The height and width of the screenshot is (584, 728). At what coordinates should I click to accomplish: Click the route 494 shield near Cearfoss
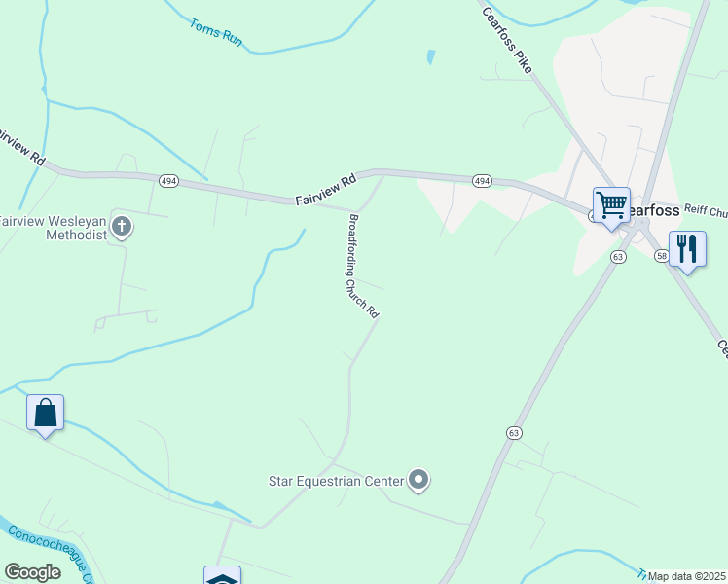tap(482, 181)
